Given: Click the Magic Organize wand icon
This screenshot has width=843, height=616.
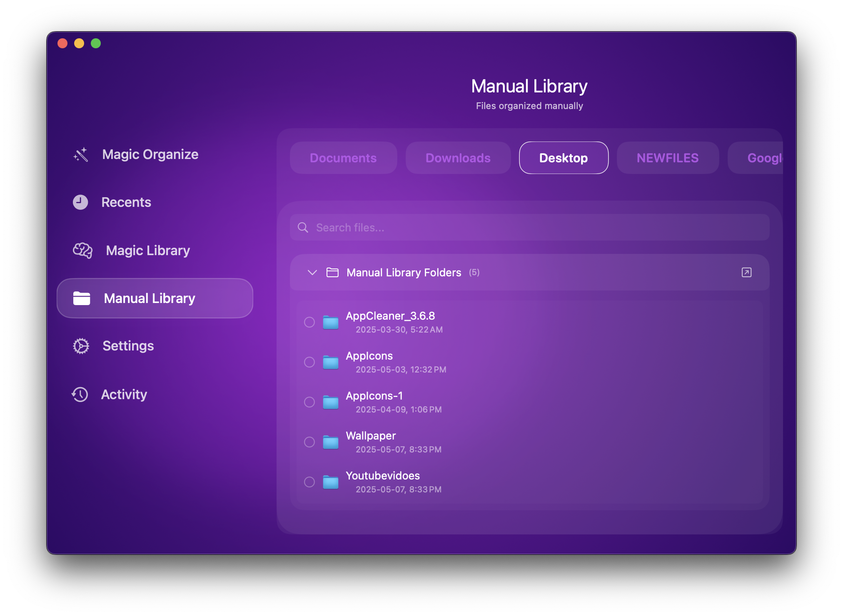Looking at the screenshot, I should [x=81, y=154].
